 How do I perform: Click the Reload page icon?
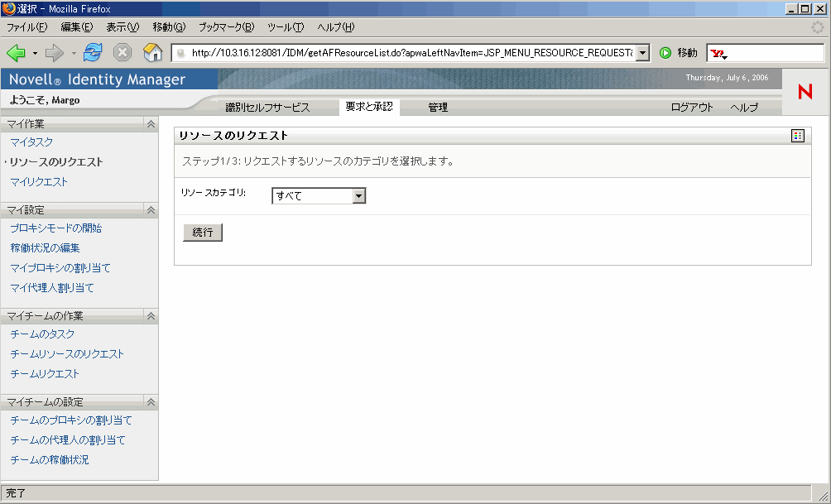93,52
